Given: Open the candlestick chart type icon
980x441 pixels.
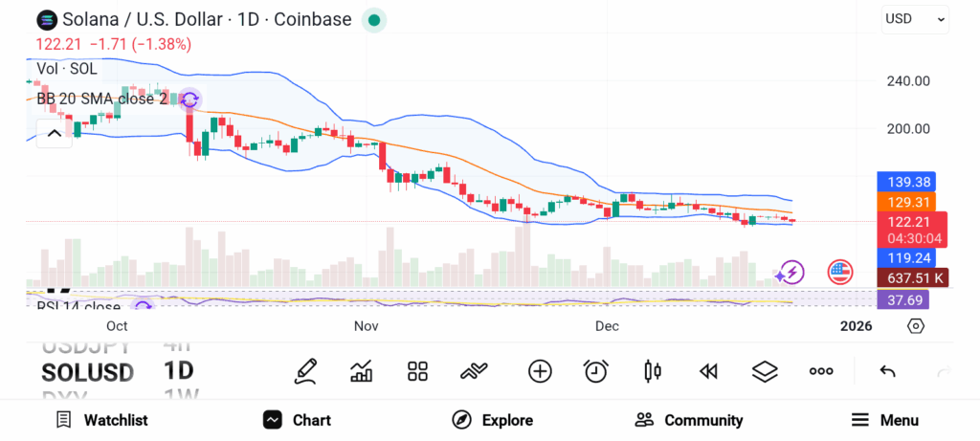Looking at the screenshot, I should (x=653, y=371).
